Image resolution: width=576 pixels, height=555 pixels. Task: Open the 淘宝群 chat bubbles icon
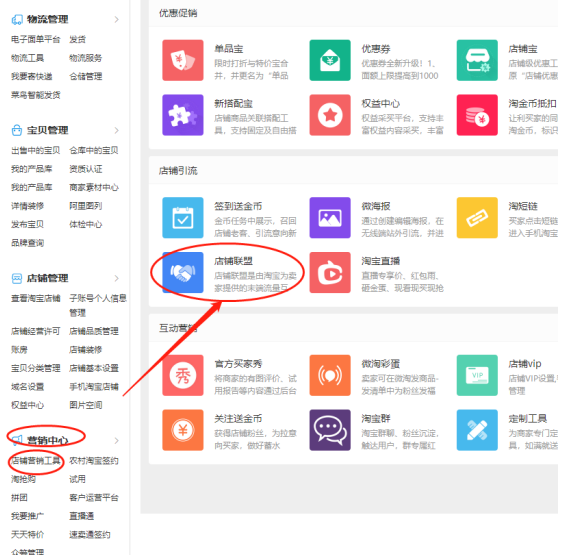330,430
